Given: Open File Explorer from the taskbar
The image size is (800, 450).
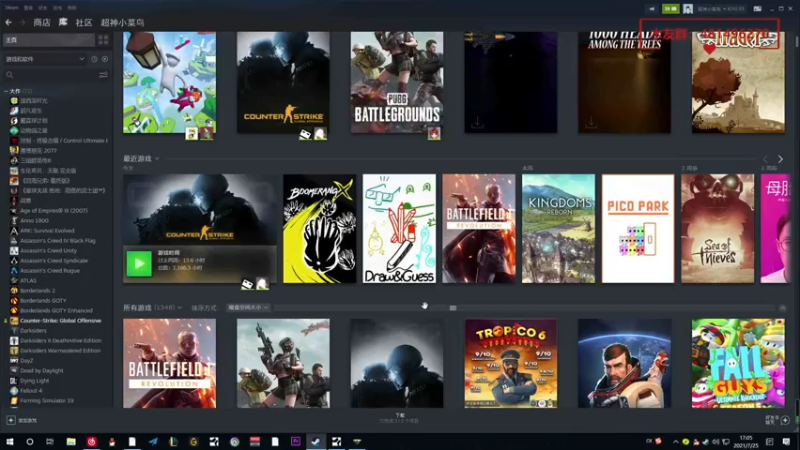Looking at the screenshot, I should pos(71,441).
